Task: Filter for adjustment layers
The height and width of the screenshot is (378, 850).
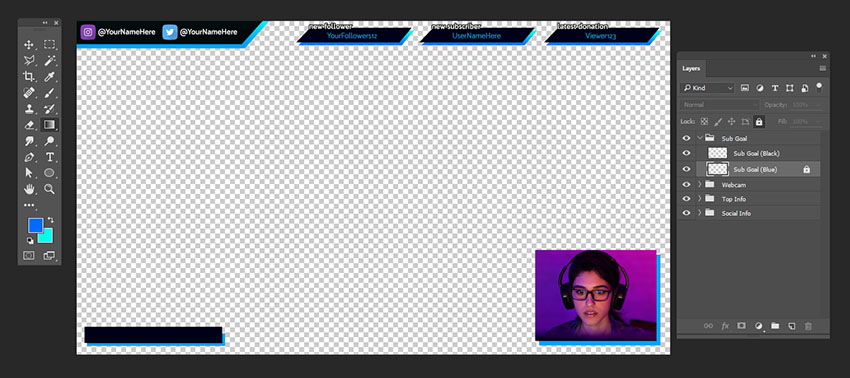Action: point(759,88)
